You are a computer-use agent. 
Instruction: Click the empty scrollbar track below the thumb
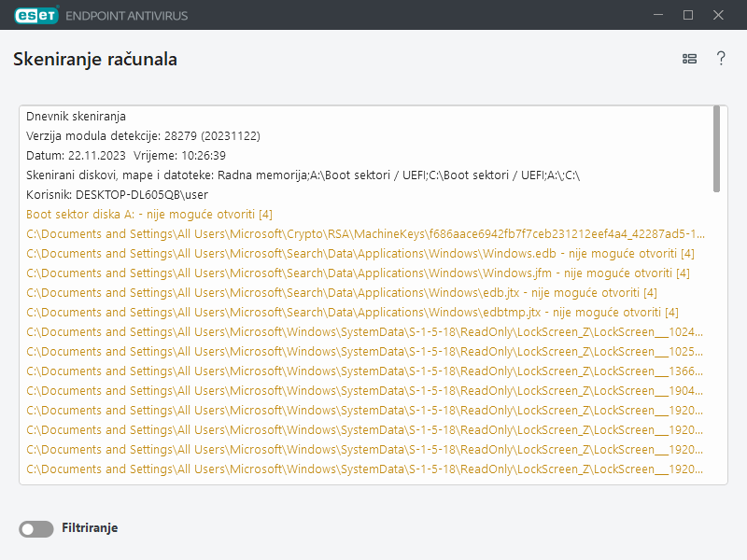(716, 336)
